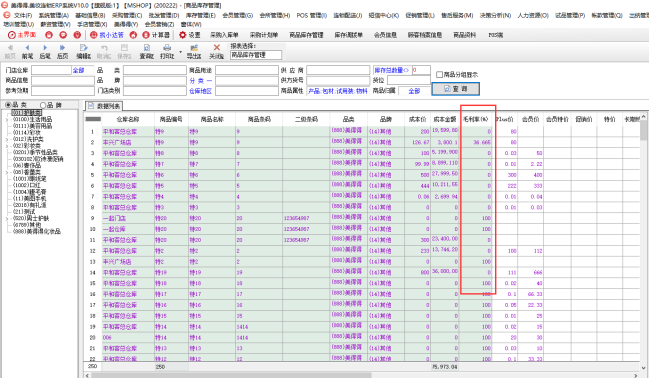Screen dimensions: 650x378
Task: Click the 分类一 blue link label
Action: (201, 81)
